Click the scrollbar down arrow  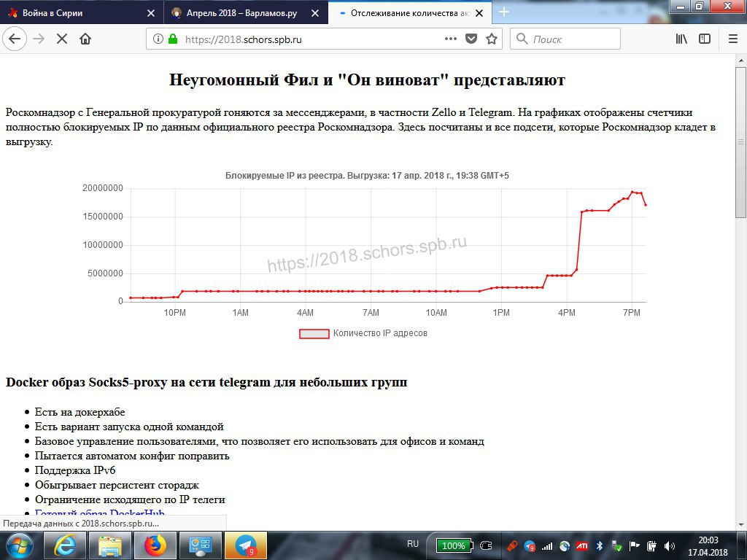741,524
